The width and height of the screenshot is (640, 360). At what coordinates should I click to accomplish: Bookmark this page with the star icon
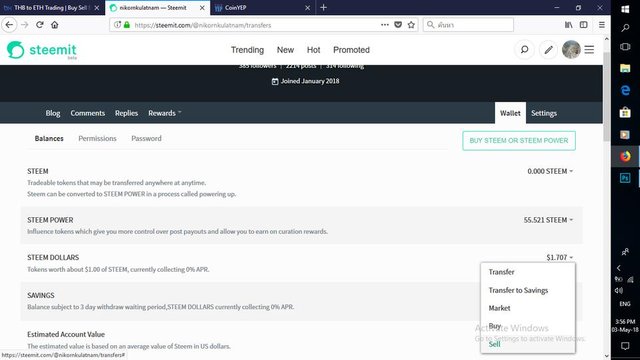[411, 25]
